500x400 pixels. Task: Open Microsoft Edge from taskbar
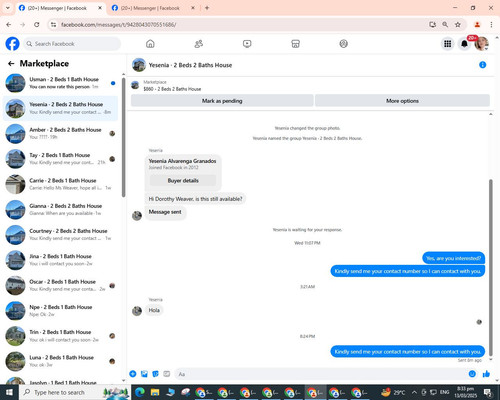click(x=140, y=392)
